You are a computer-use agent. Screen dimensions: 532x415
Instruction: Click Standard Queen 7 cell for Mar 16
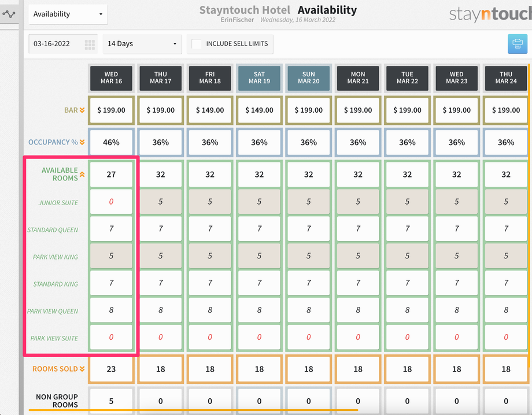(111, 229)
